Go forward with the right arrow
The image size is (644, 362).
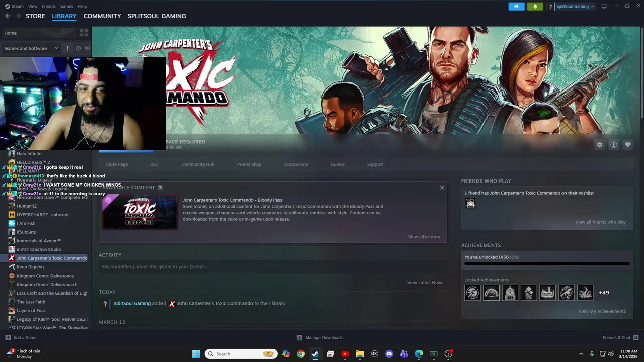tap(19, 16)
